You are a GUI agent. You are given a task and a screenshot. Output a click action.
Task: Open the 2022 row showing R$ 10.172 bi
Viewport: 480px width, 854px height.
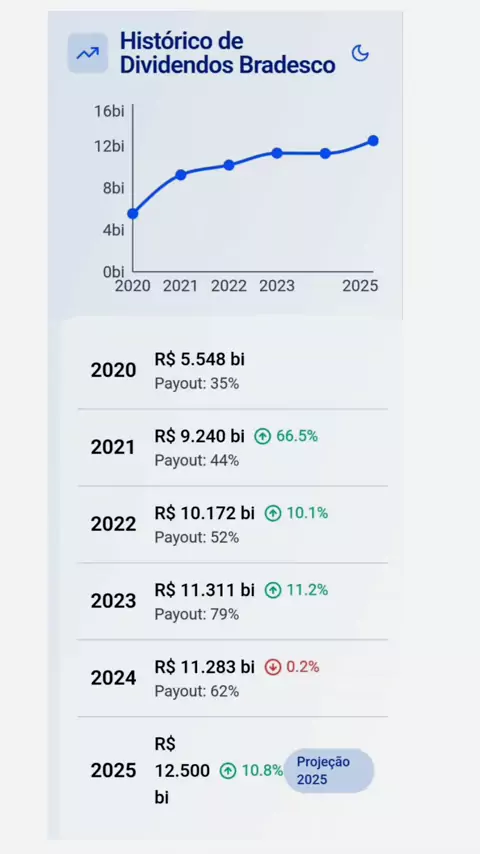tap(233, 524)
